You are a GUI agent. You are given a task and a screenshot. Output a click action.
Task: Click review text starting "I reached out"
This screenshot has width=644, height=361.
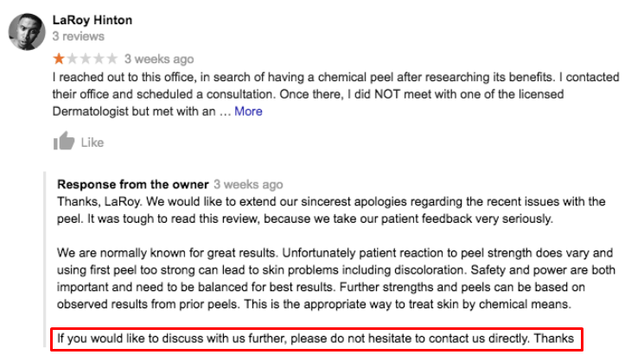pyautogui.click(x=336, y=94)
